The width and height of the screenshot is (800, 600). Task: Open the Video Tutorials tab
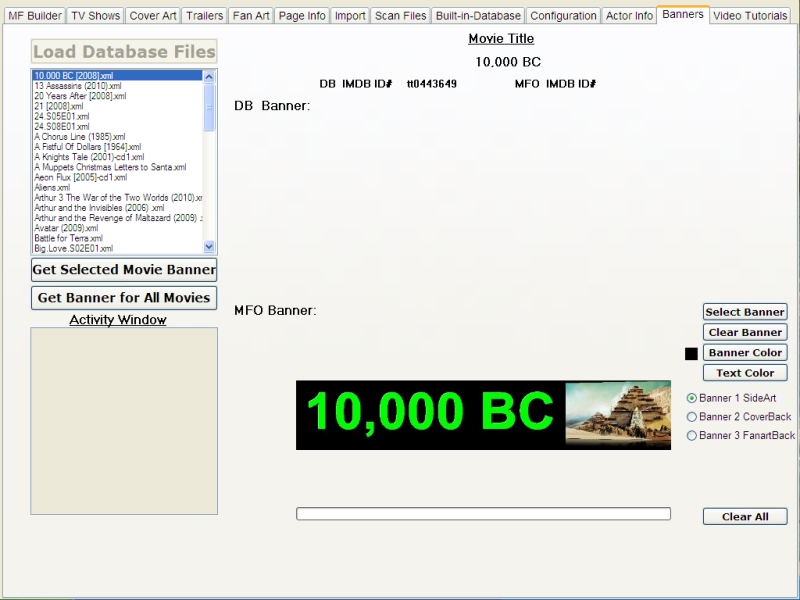point(749,16)
